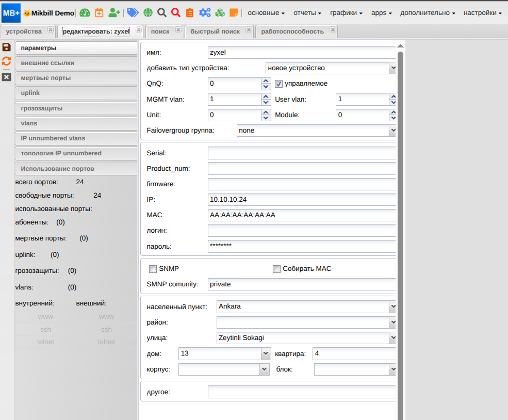Open the настройки menu
This screenshot has height=420, width=508.
click(x=482, y=13)
